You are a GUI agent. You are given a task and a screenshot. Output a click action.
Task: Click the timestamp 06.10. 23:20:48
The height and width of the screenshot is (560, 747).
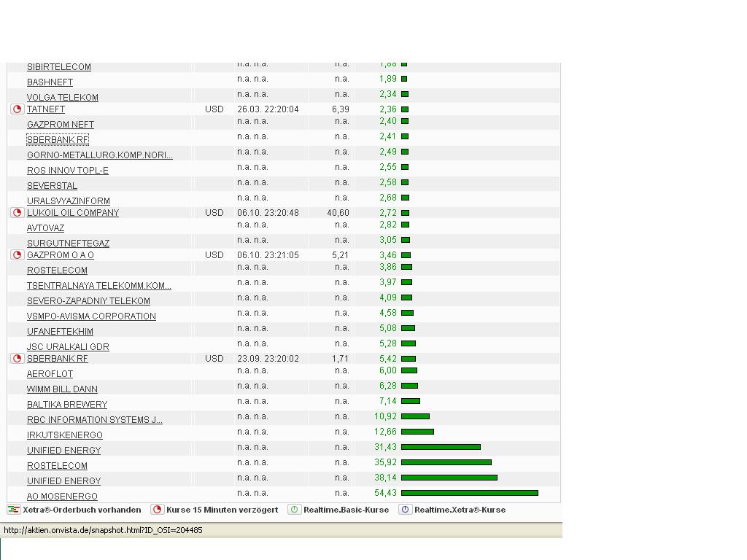tap(268, 212)
